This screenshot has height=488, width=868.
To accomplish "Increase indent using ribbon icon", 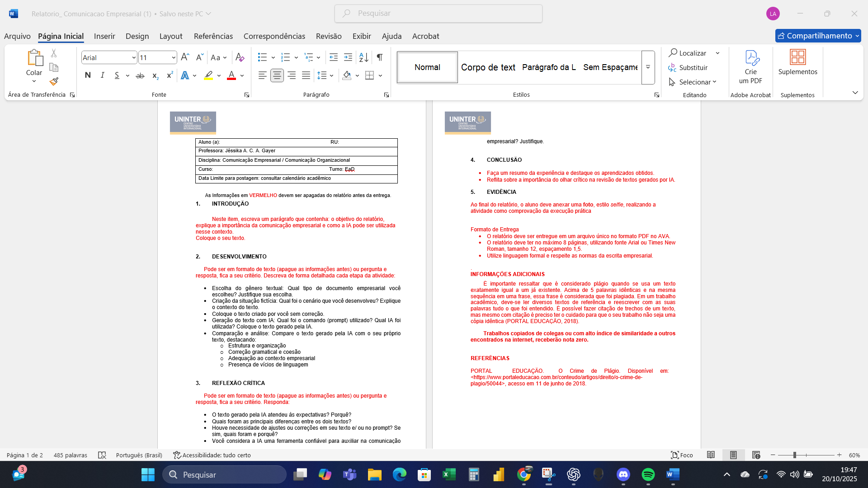I will 348,57.
